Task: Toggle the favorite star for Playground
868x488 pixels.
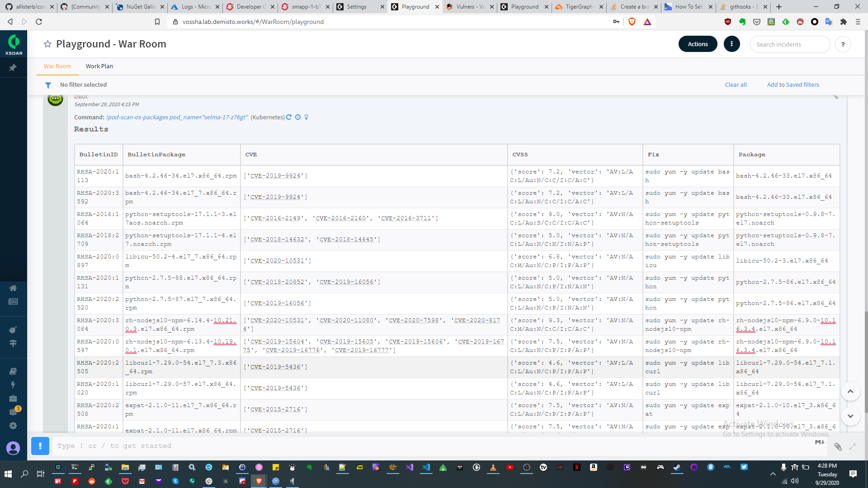Action: 47,44
